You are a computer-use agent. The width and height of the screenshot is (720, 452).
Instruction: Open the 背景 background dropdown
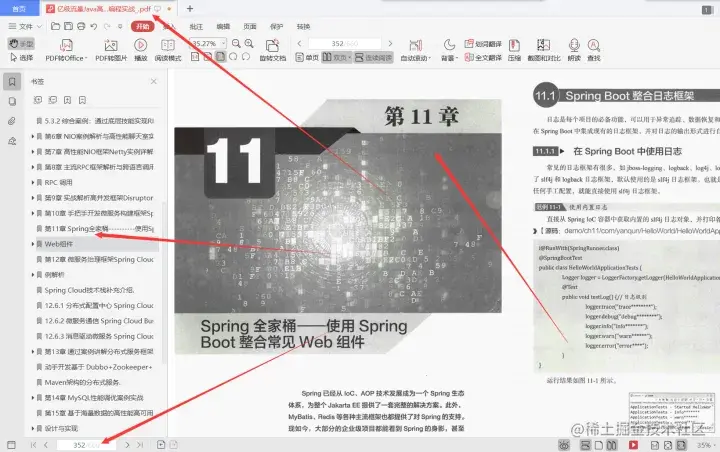coord(449,51)
